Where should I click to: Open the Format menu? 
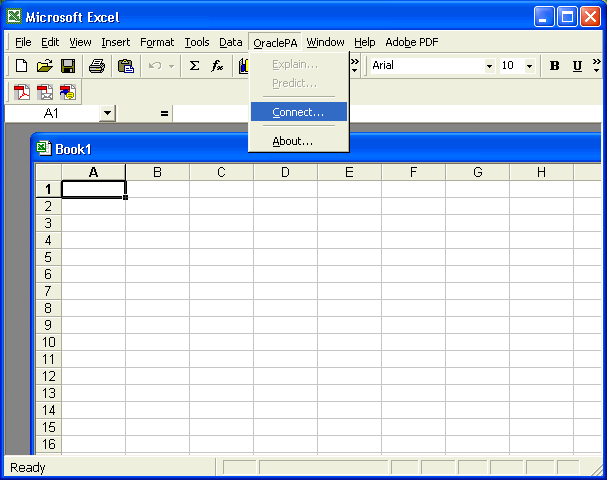157,42
